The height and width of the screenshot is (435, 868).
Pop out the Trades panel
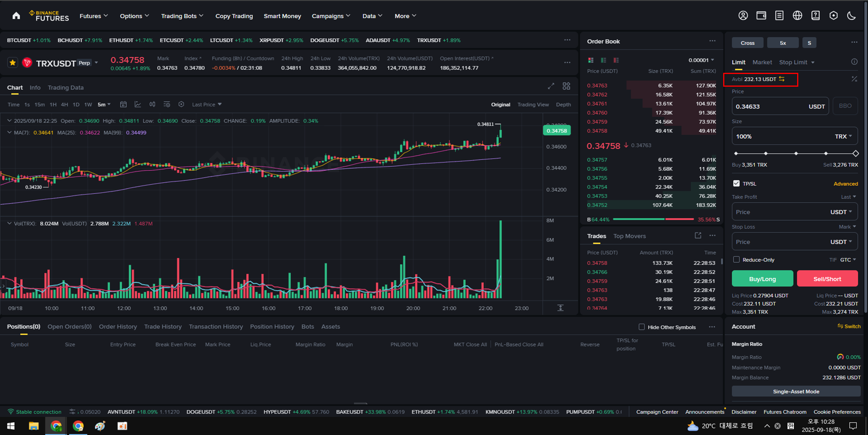[x=698, y=235]
